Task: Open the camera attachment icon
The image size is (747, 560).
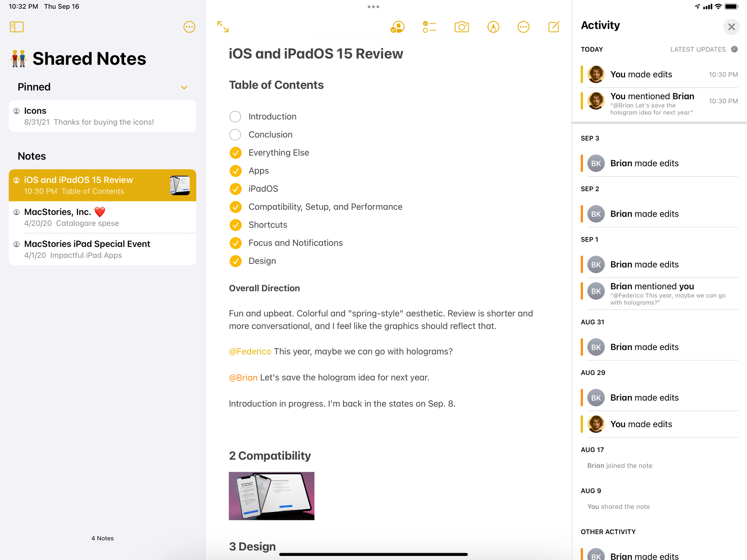Action: pyautogui.click(x=461, y=27)
